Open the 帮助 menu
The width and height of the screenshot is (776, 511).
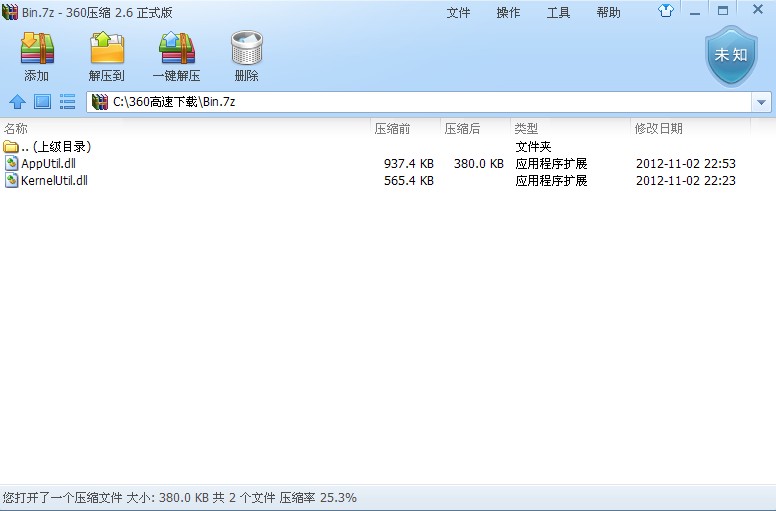click(x=608, y=12)
